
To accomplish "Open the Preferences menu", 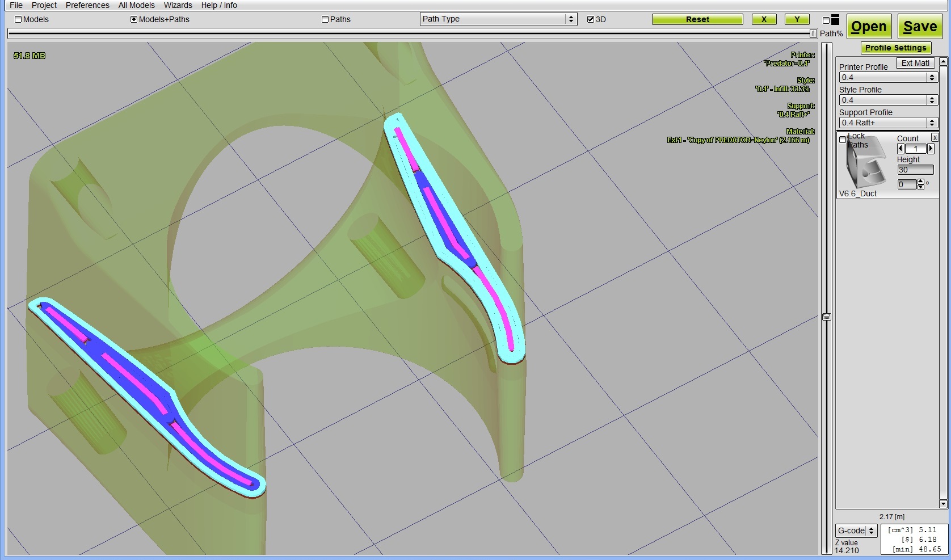I will pos(87,5).
